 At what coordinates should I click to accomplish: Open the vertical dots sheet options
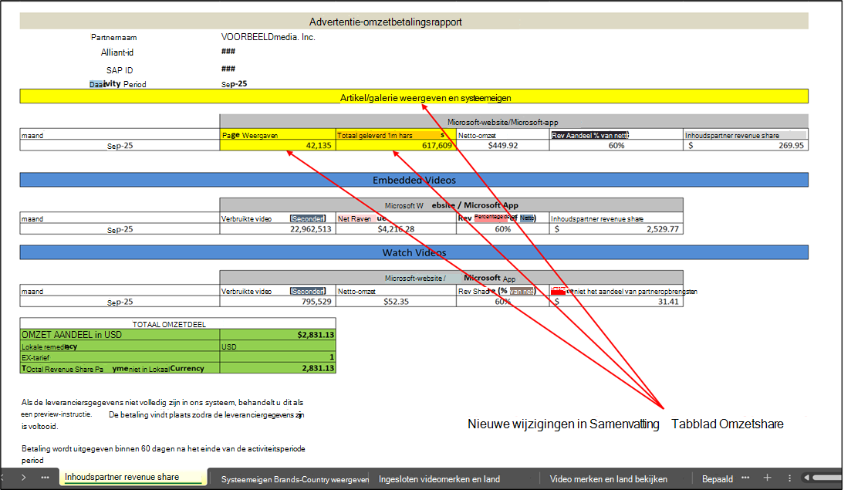pyautogui.click(x=789, y=477)
